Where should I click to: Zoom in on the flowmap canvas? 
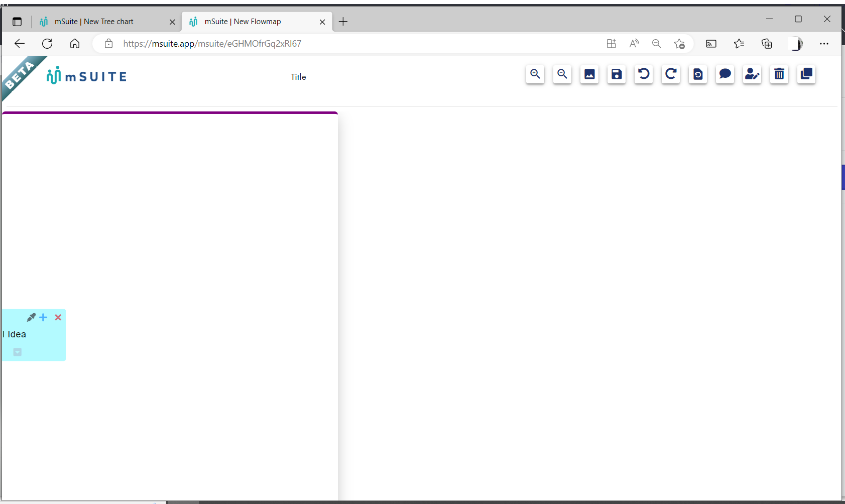coord(534,74)
